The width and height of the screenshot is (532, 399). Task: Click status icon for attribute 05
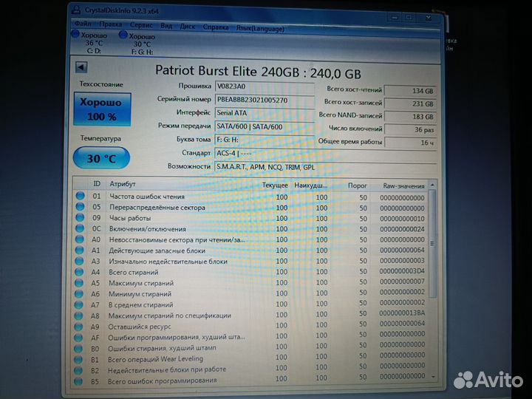[x=80, y=207]
